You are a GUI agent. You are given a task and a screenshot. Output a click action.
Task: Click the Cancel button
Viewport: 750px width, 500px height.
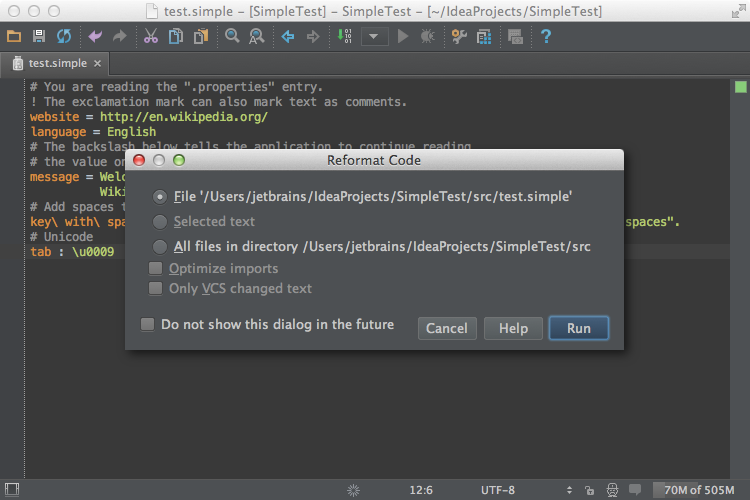pos(446,328)
